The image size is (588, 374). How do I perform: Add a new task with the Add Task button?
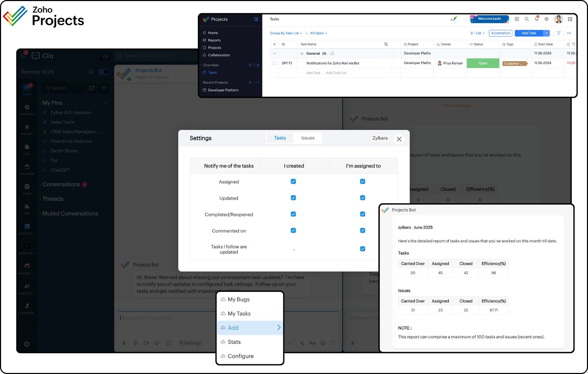point(529,33)
